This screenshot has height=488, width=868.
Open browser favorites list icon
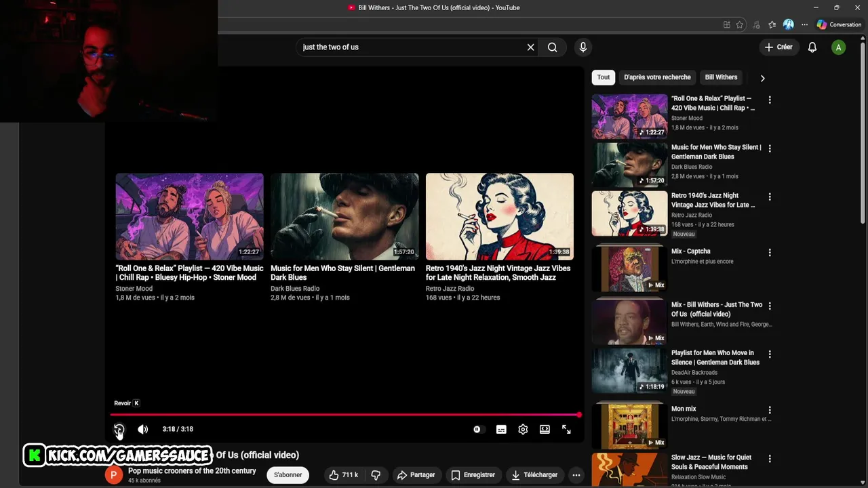772,25
